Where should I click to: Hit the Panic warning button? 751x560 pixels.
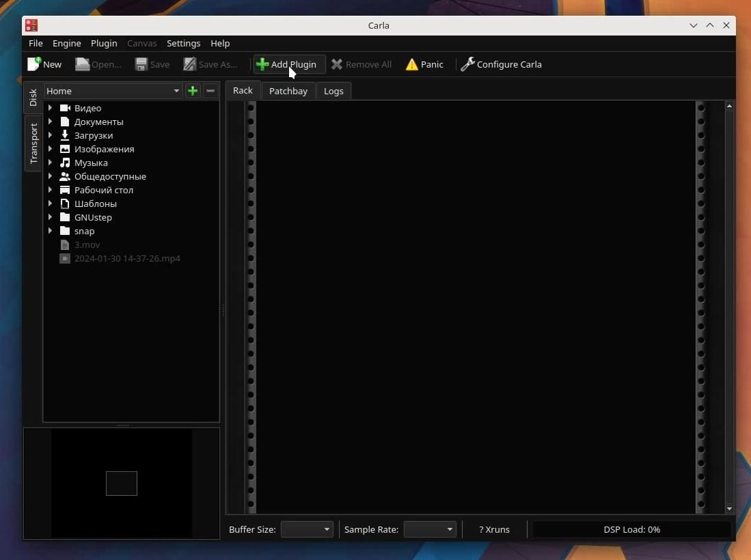click(x=424, y=64)
